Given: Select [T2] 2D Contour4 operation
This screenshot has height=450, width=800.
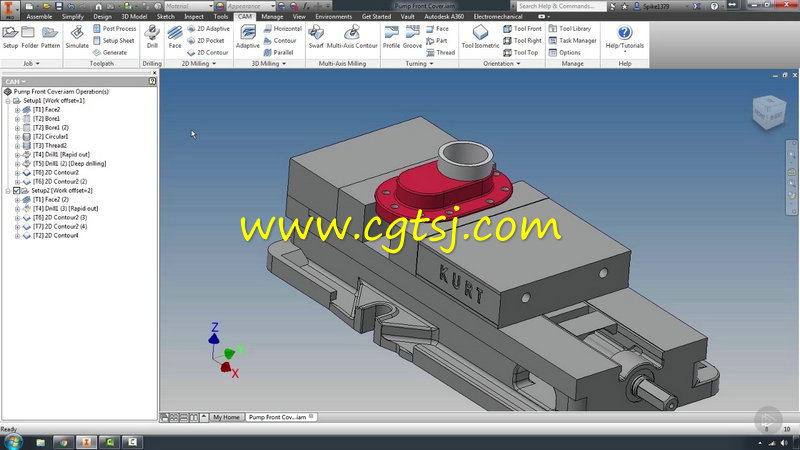Looking at the screenshot, I should click(55, 236).
